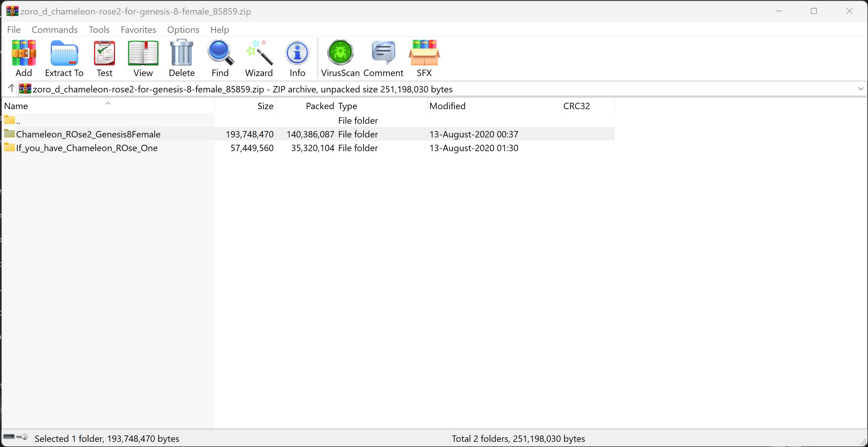Sort by the Modified column header
868x447 pixels.
(447, 106)
